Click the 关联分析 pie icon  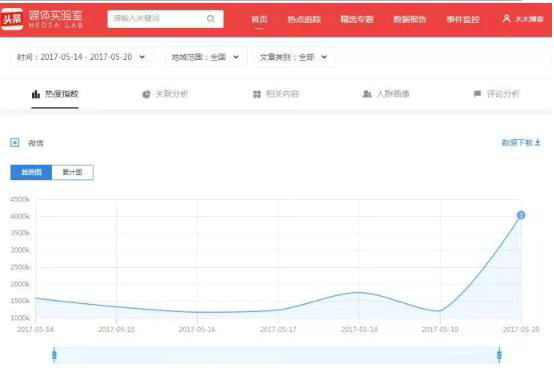146,94
